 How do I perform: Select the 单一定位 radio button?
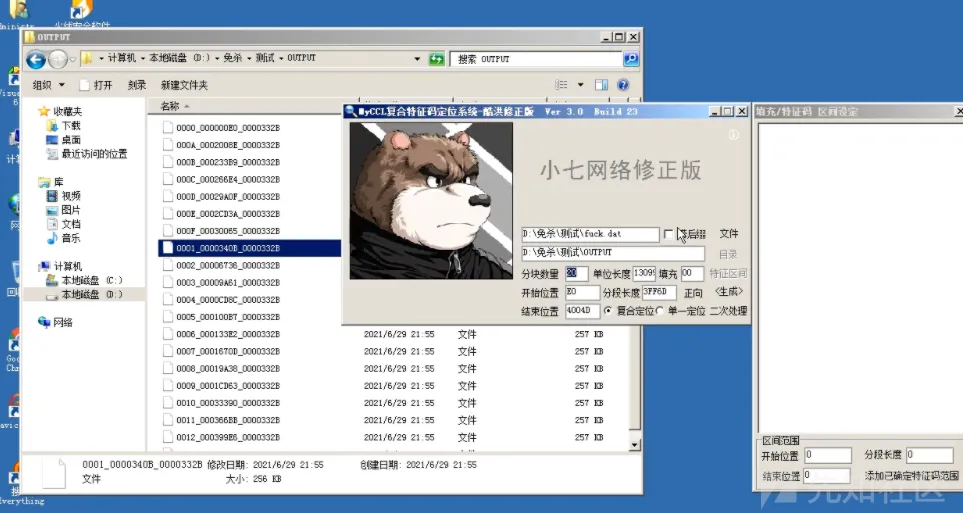pyautogui.click(x=661, y=311)
